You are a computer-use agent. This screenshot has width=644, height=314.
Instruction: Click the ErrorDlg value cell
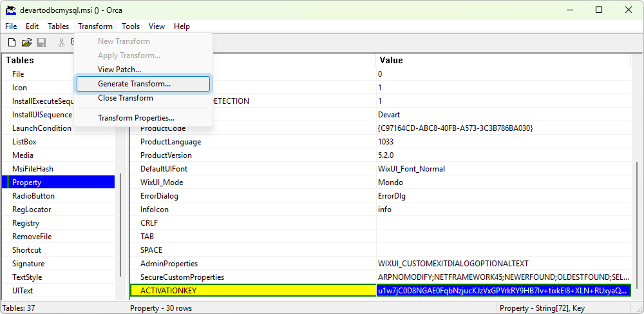pyautogui.click(x=504, y=196)
